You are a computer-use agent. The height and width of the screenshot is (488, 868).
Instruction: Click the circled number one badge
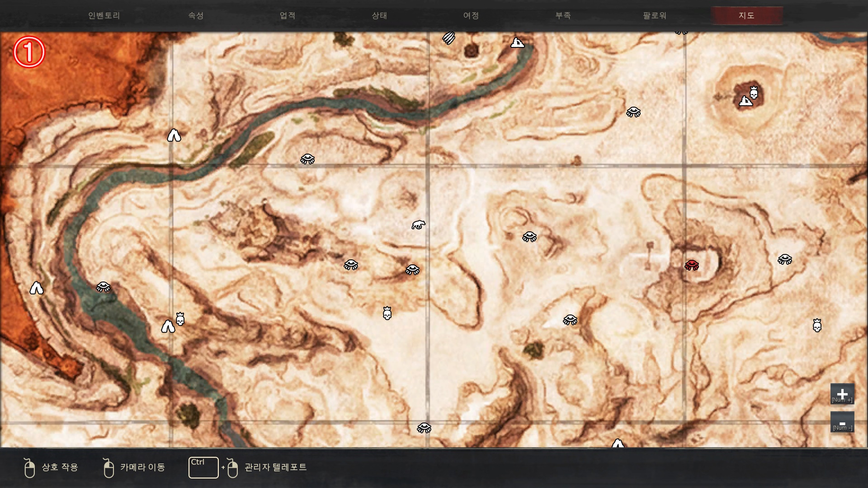pos(29,52)
